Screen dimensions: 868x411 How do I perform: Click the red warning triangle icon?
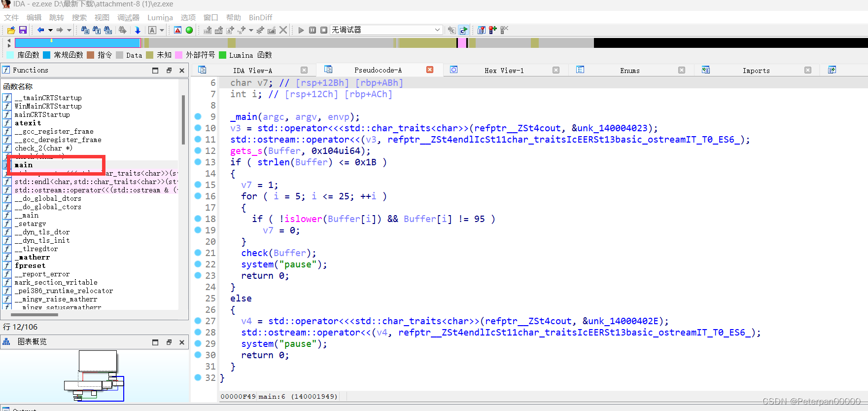click(x=177, y=30)
